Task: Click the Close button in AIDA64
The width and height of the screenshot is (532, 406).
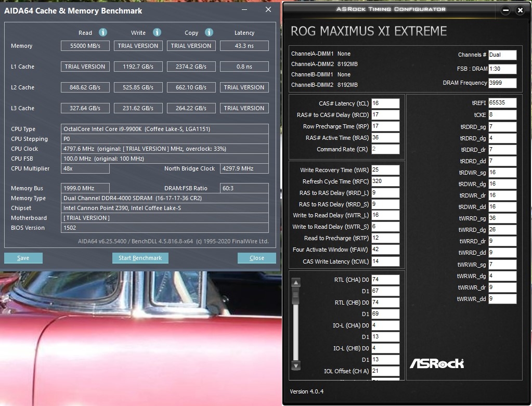Action: (256, 258)
